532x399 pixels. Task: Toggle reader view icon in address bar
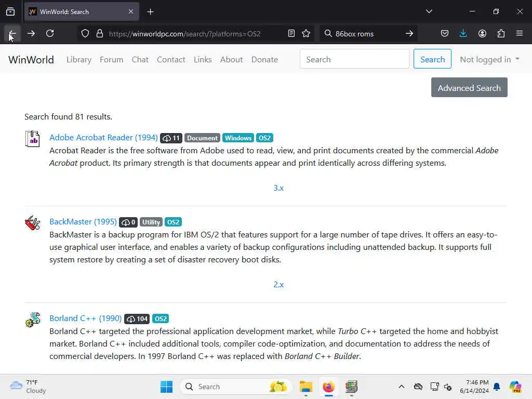pos(291,34)
